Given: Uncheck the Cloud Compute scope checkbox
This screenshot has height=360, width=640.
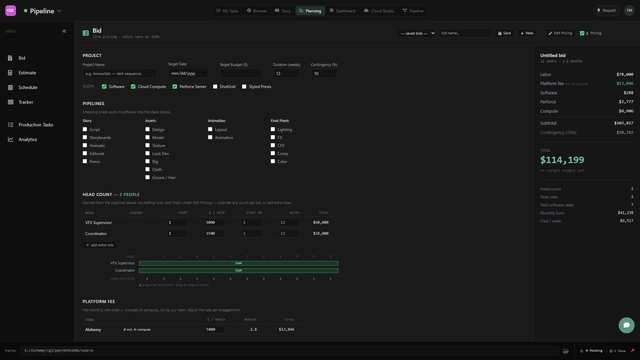Looking at the screenshot, I should click(x=133, y=87).
